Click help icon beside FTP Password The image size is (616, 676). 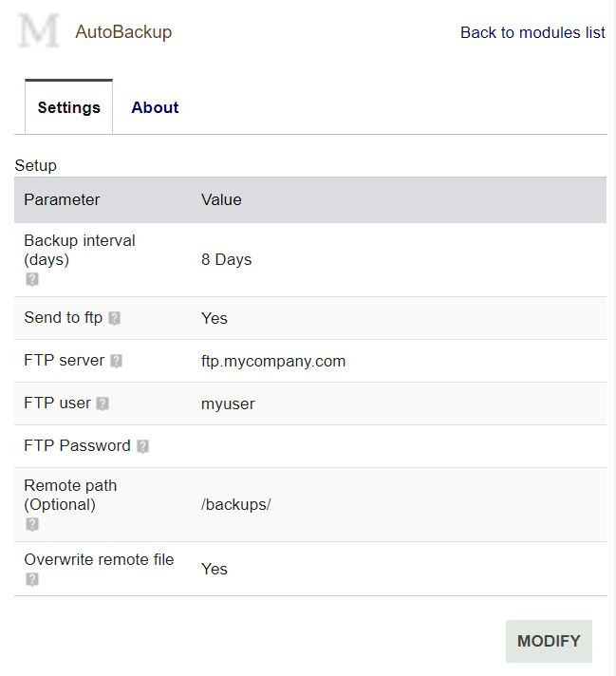[142, 446]
